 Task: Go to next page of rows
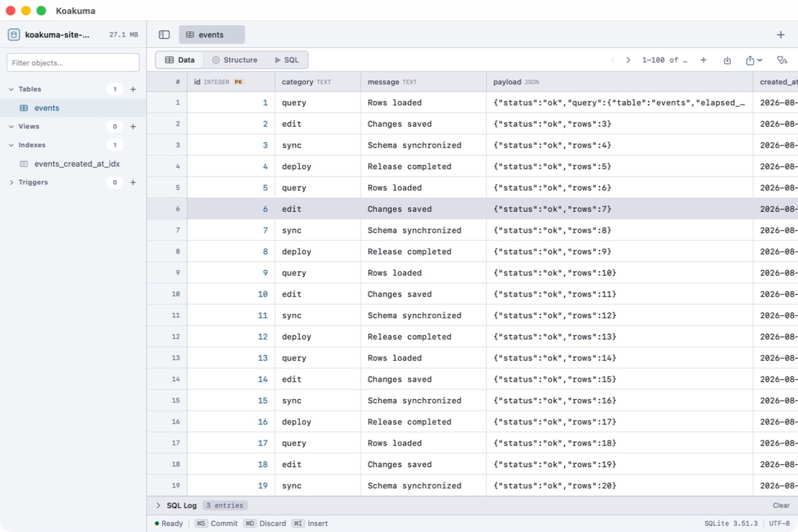point(628,60)
